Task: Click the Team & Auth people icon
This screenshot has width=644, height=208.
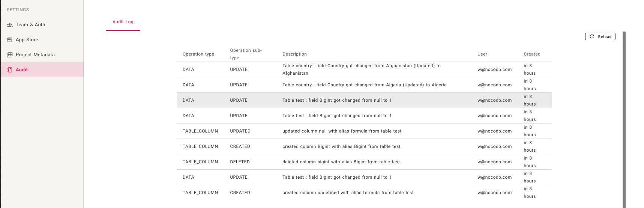Action: click(10, 25)
